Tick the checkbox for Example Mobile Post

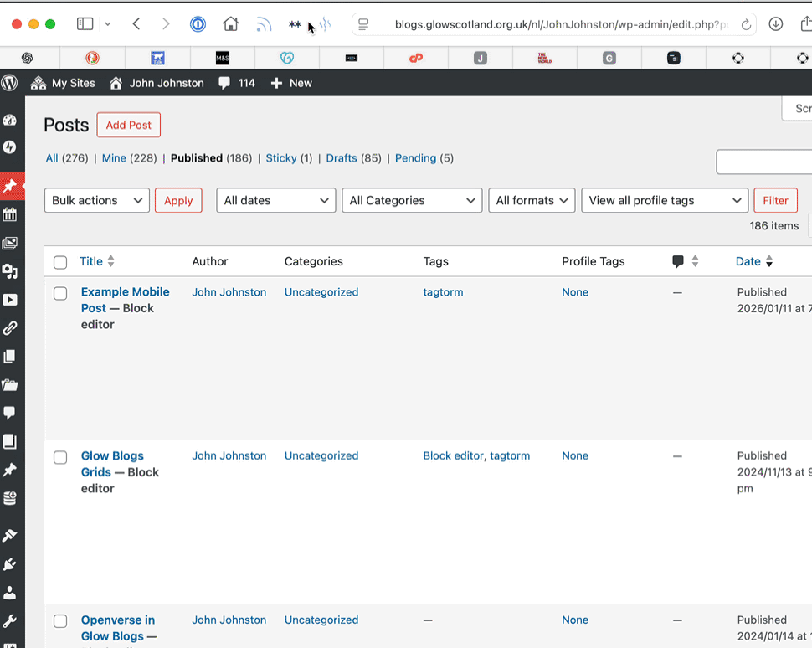[x=60, y=293]
